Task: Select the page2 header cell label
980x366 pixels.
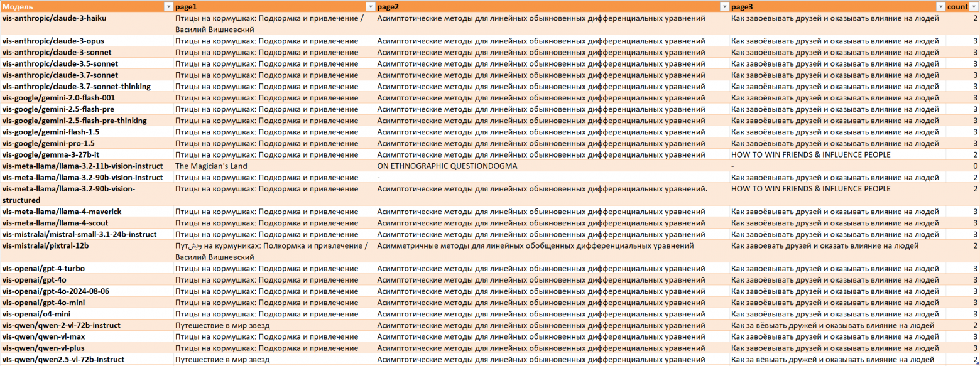Action: pyautogui.click(x=388, y=6)
